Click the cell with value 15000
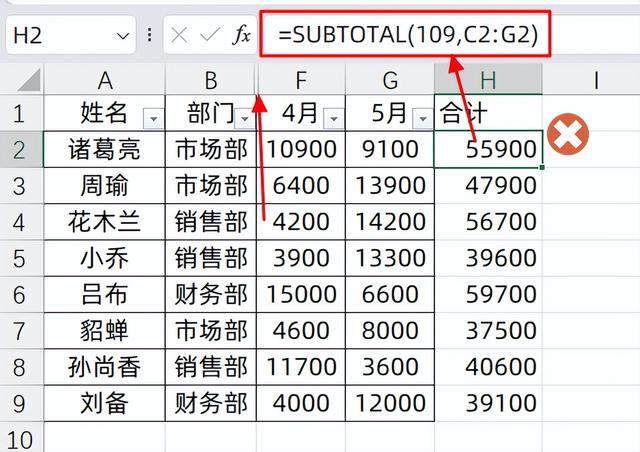 (x=301, y=295)
